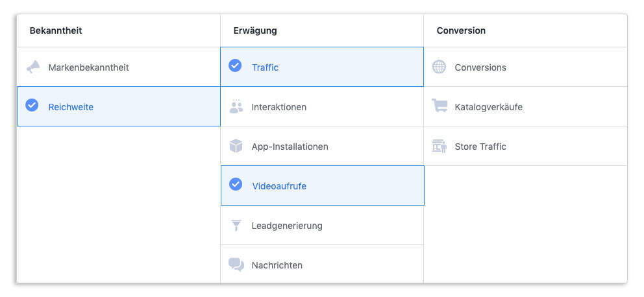Click the storefront icon for Store Traffic

[x=440, y=147]
